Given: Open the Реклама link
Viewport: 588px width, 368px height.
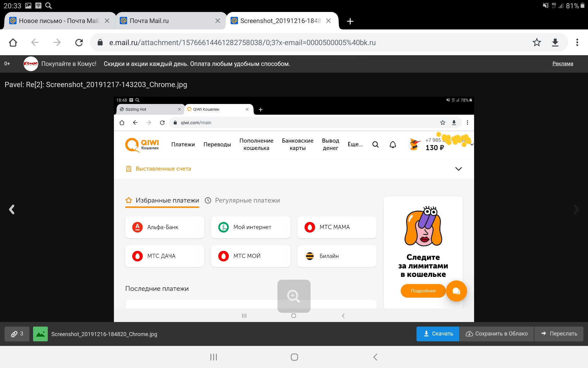Looking at the screenshot, I should coord(563,63).
